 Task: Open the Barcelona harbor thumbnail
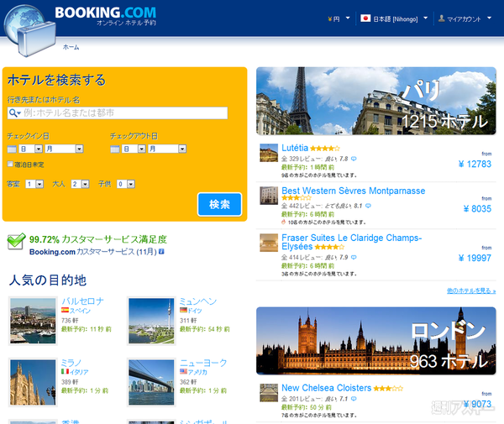[x=33, y=321]
